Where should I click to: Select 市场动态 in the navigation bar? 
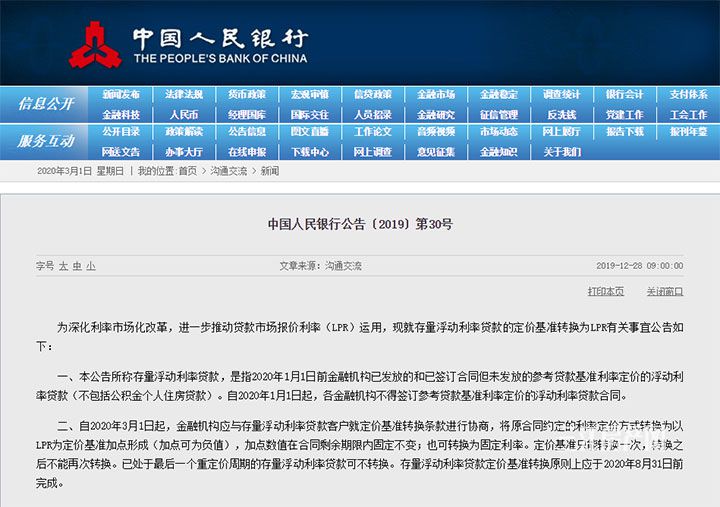(499, 132)
